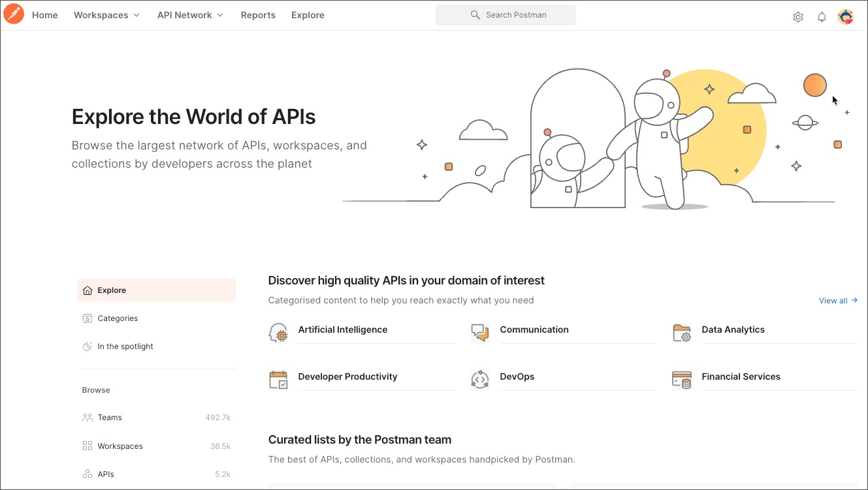
Task: Open the Artificial Intelligence category link
Action: tap(343, 329)
